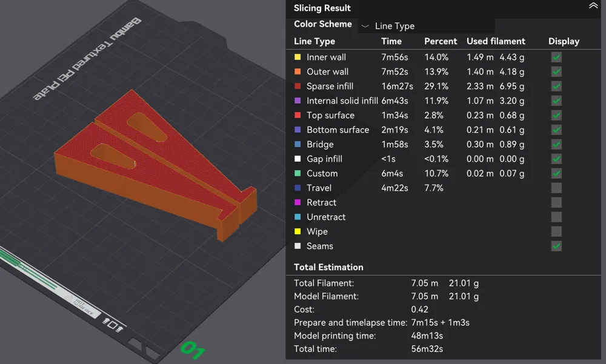This screenshot has height=364, width=606.
Task: Click the dropdown chevron beside Line Type
Action: (x=365, y=26)
